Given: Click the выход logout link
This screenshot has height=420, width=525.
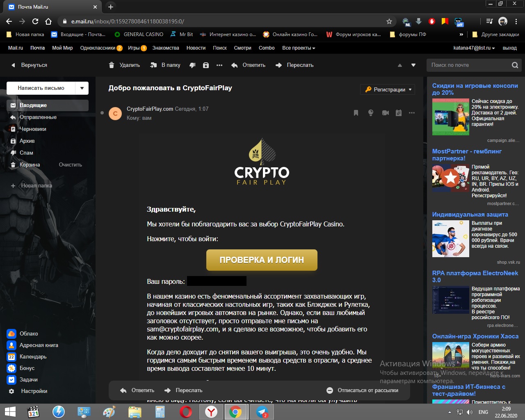Looking at the screenshot, I should click(x=510, y=48).
